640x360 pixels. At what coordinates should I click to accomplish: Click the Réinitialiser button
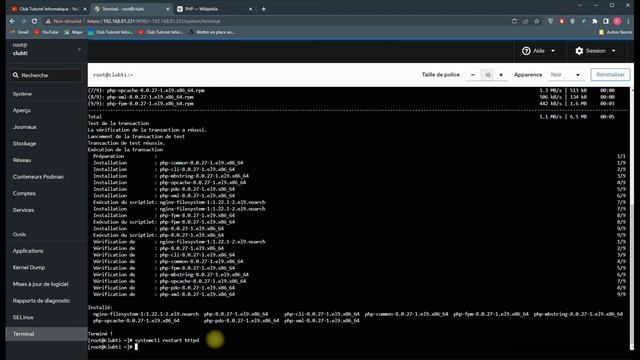point(610,75)
